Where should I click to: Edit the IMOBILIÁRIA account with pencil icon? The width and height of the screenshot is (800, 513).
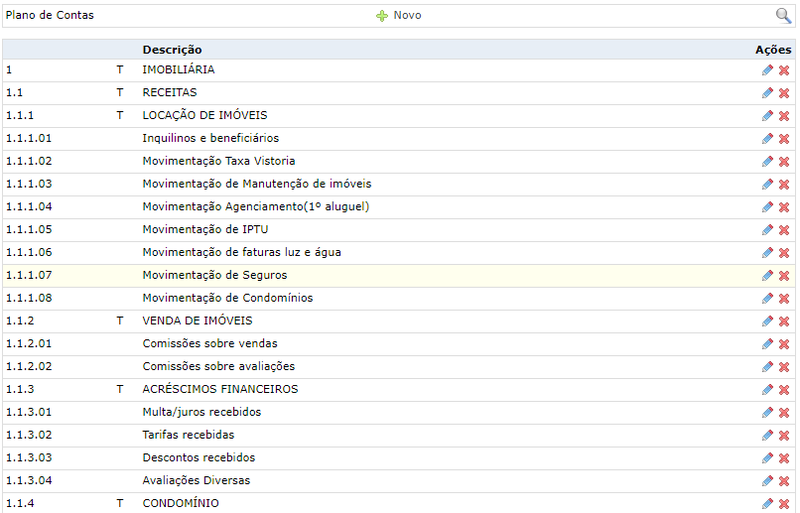coord(767,70)
